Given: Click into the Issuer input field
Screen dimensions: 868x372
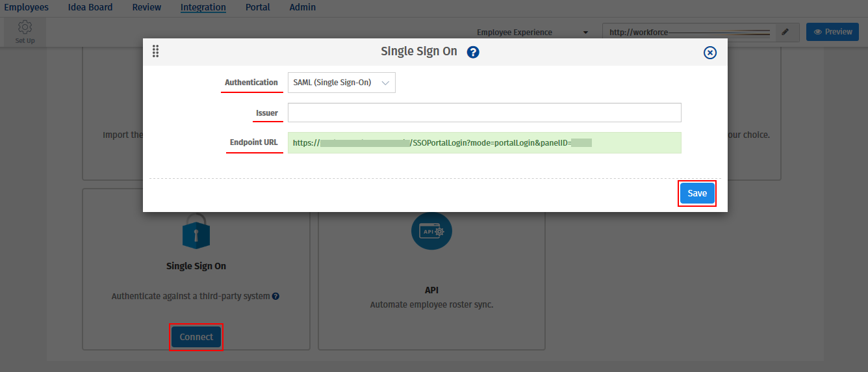Looking at the screenshot, I should tap(485, 113).
